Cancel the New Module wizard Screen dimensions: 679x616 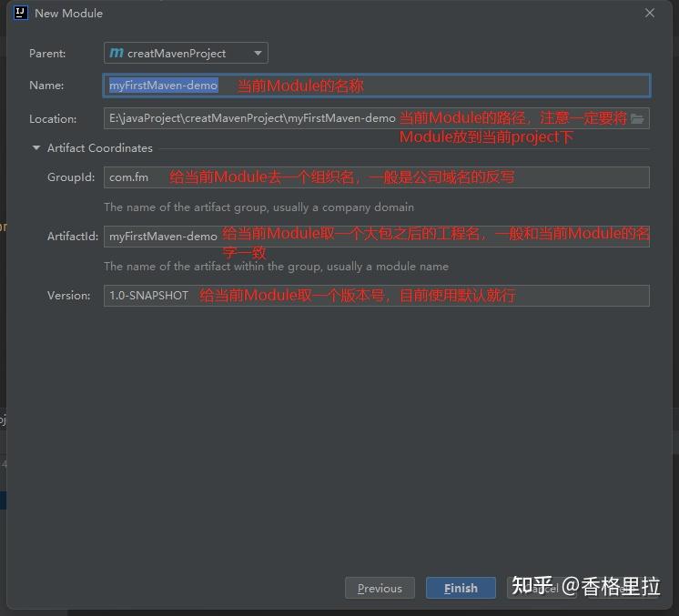[542, 588]
